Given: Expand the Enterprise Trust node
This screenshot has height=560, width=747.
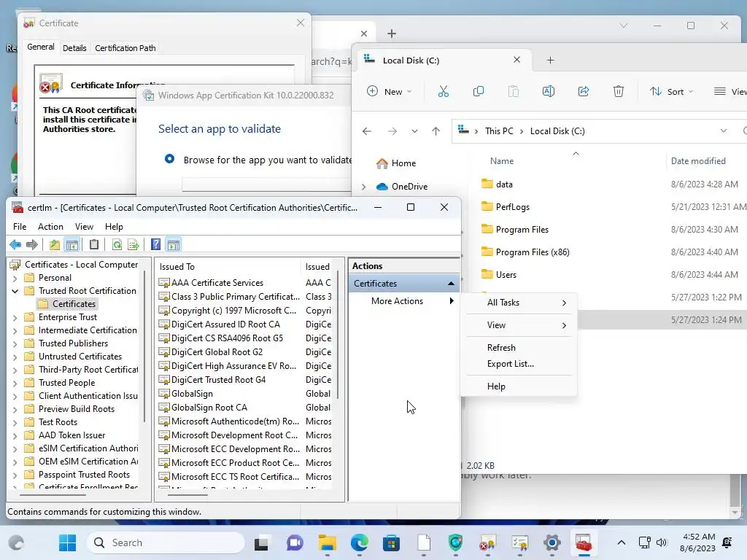Looking at the screenshot, I should 15,318.
